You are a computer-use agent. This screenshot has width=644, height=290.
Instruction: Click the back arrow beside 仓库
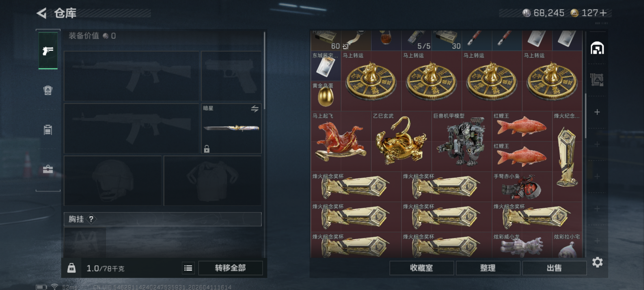coord(42,13)
